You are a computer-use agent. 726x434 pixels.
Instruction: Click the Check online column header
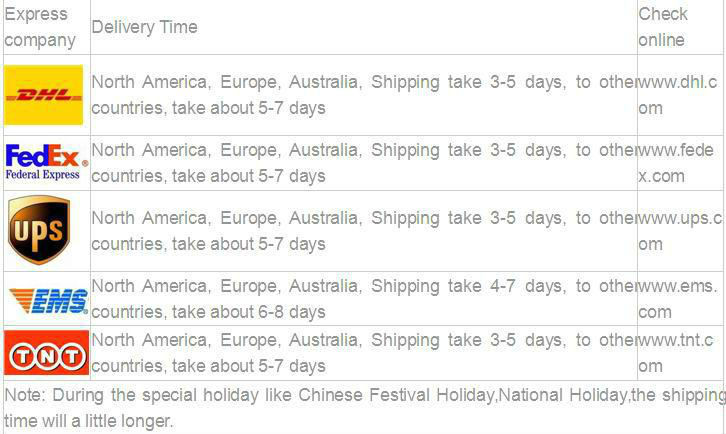coord(663,27)
